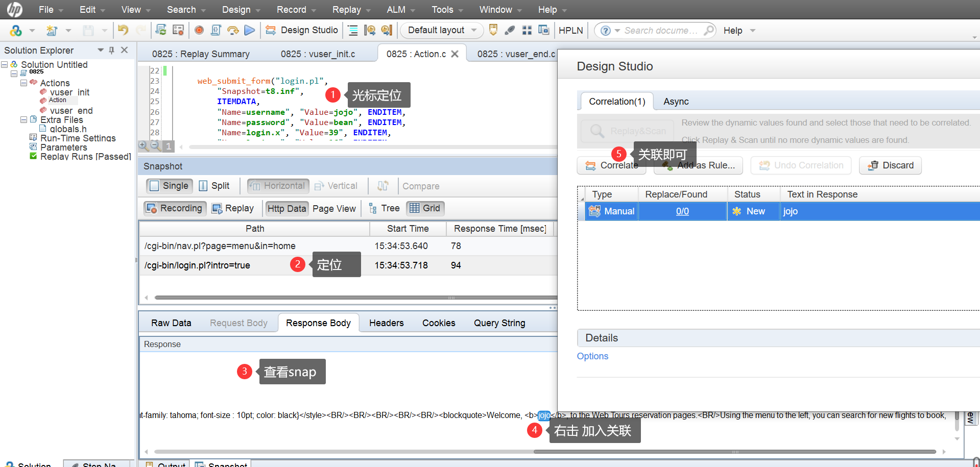Viewport: 980px width, 467px height.
Task: Click the zoom in icon under code editor
Action: pos(144,146)
